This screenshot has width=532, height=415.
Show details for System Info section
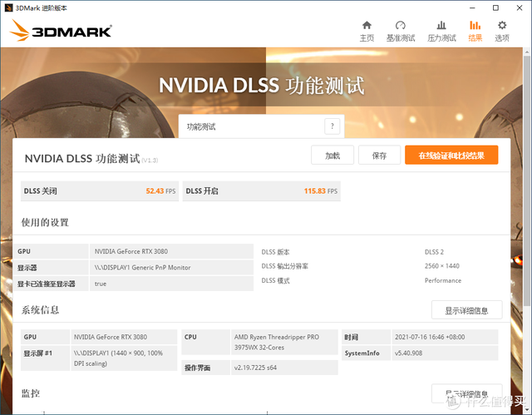click(x=466, y=310)
